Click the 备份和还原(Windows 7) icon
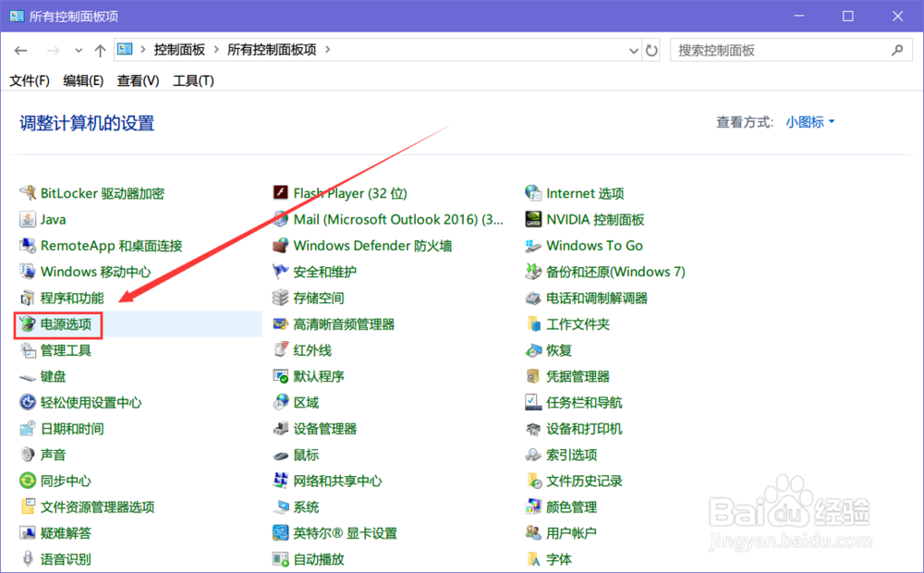 pos(533,271)
